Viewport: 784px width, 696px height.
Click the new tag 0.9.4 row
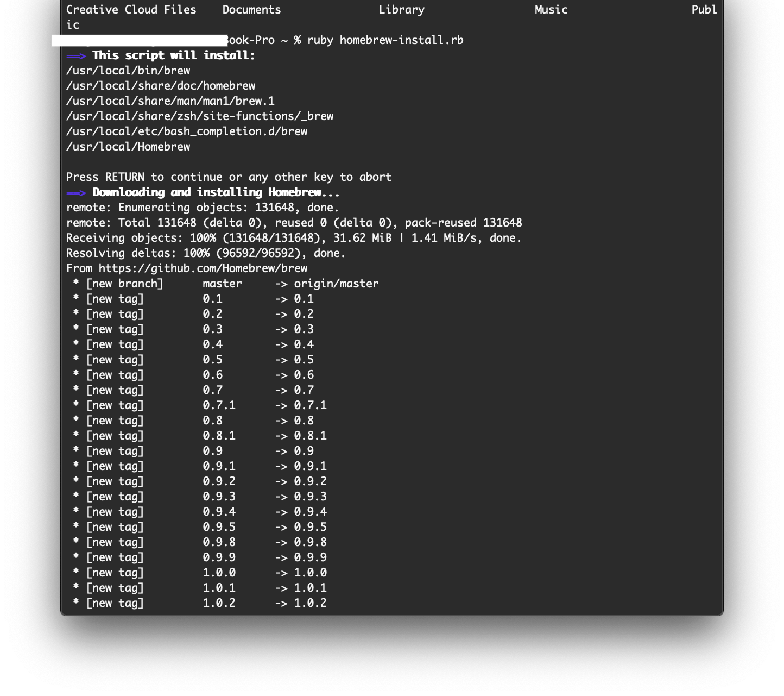click(x=200, y=512)
